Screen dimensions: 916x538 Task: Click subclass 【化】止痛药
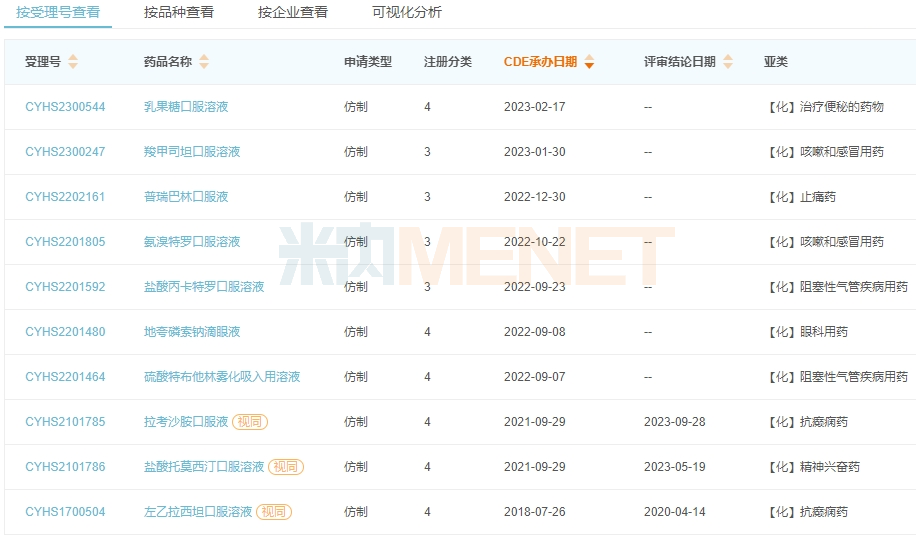tap(800, 197)
